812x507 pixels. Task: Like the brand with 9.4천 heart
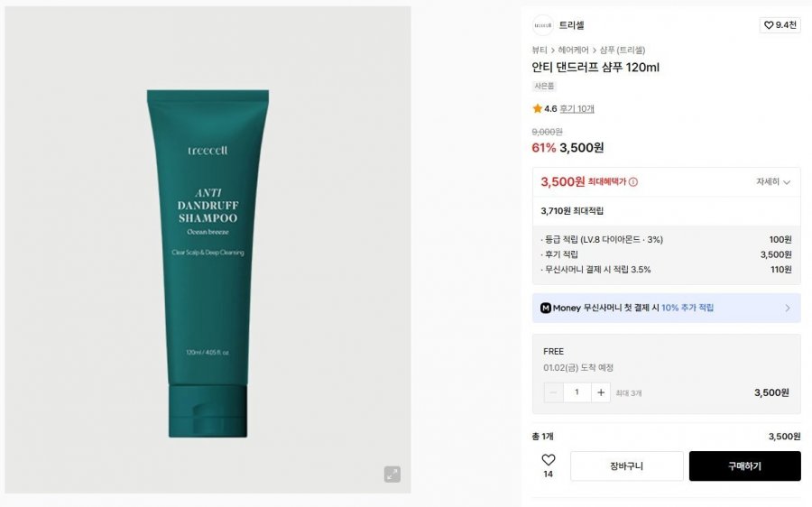pos(780,25)
